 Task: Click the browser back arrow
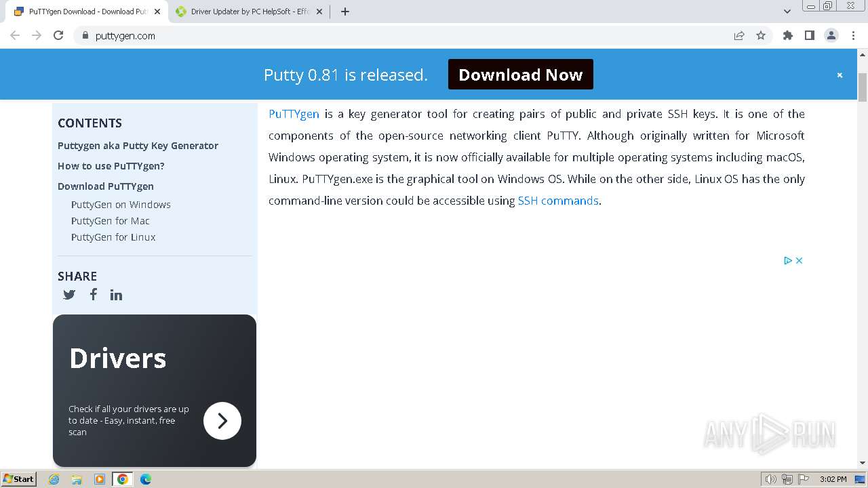coord(15,35)
